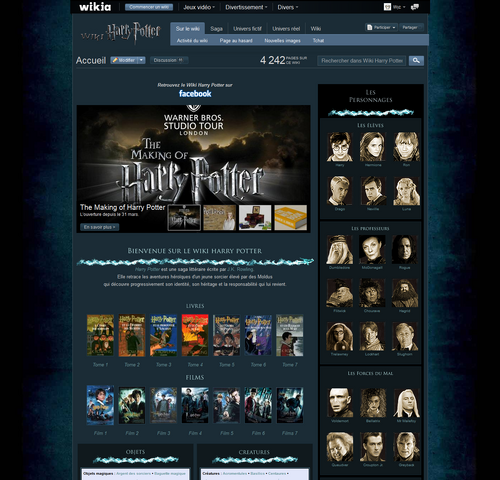Click the portrait captioned Dumbledore

[340, 250]
